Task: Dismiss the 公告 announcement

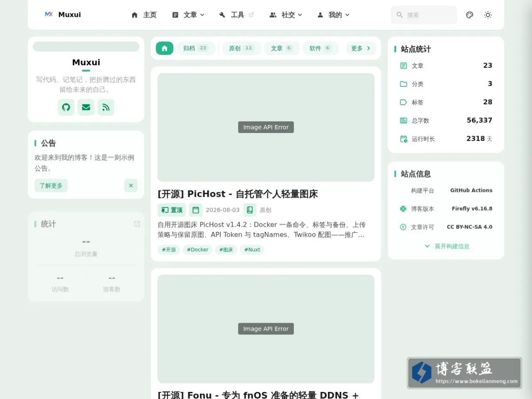Action: coord(131,186)
